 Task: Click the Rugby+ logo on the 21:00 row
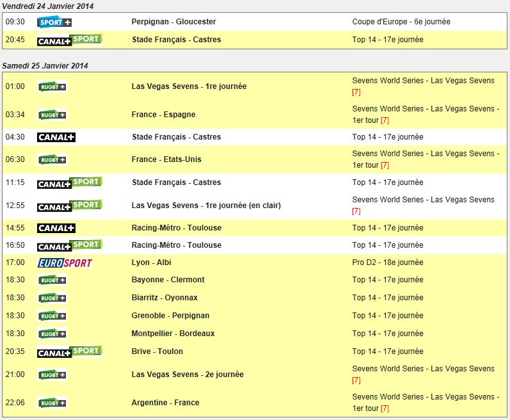click(x=52, y=375)
